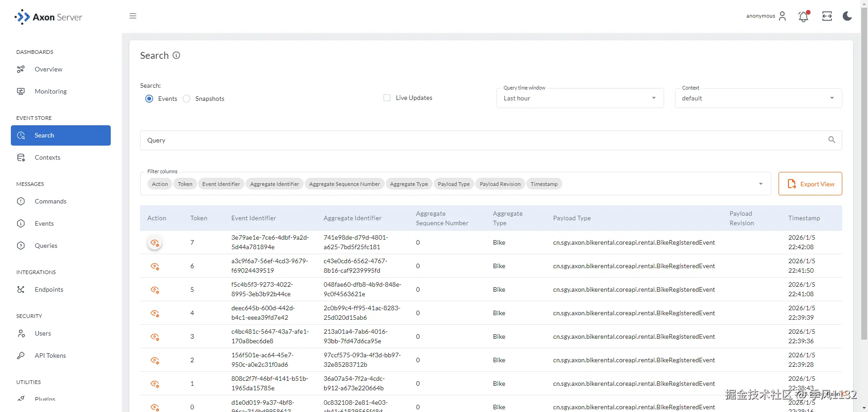
Task: View details of event token 5
Action: tap(155, 290)
